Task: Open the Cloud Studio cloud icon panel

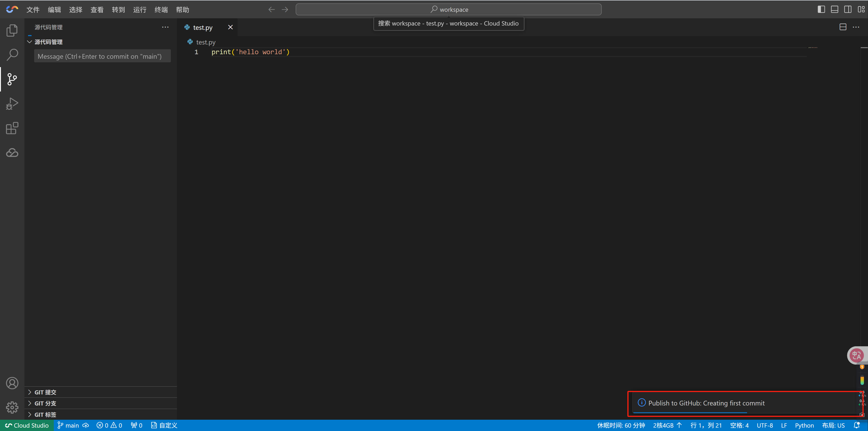Action: coord(12,153)
